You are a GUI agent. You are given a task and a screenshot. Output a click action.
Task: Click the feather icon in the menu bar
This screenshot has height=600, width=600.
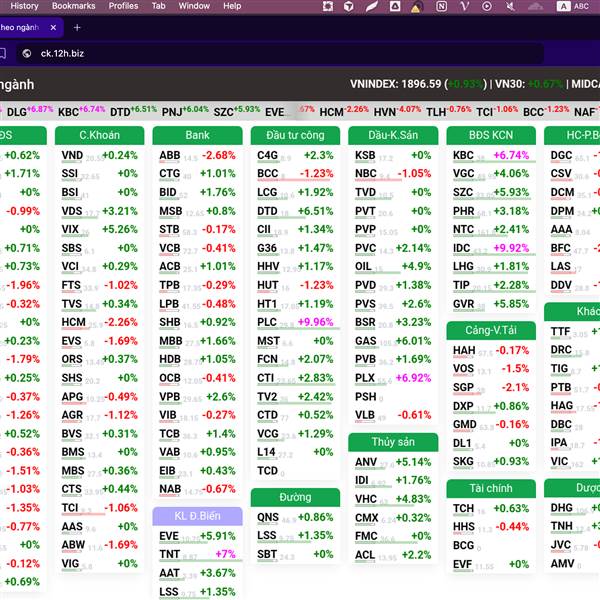click(371, 6)
